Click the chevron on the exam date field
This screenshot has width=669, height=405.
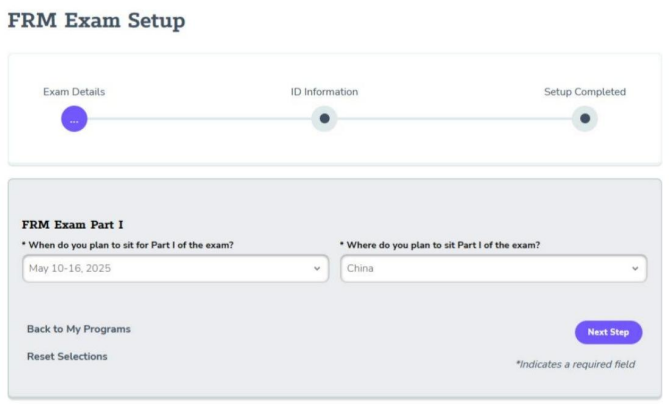(317, 269)
